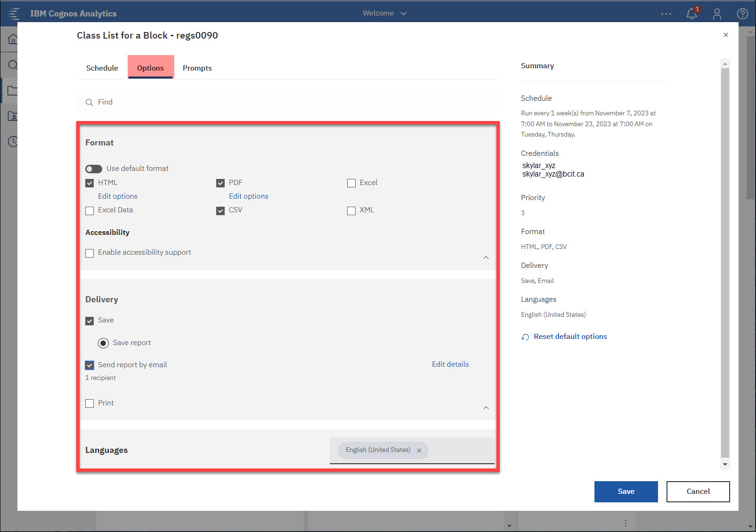Click Edit details for email delivery
This screenshot has height=532, width=756.
[x=450, y=364]
